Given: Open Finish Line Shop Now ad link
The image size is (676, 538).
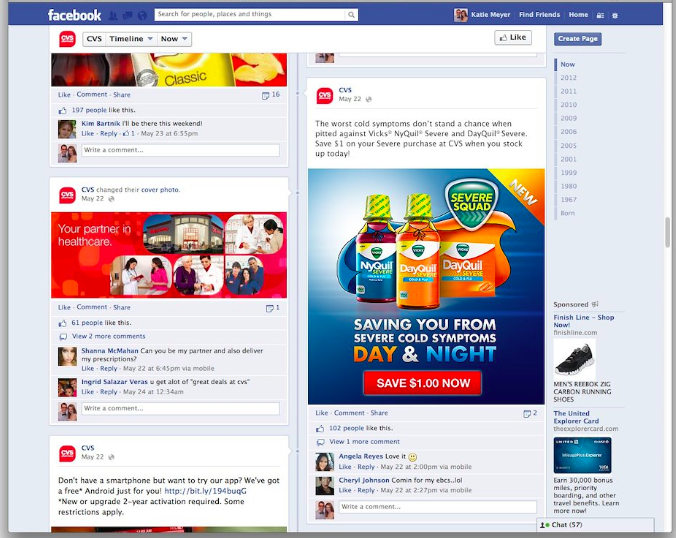Looking at the screenshot, I should (x=583, y=321).
